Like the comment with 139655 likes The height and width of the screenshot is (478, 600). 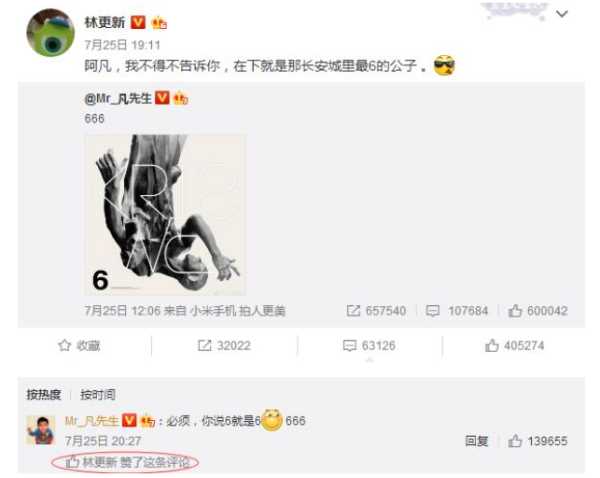point(538,441)
